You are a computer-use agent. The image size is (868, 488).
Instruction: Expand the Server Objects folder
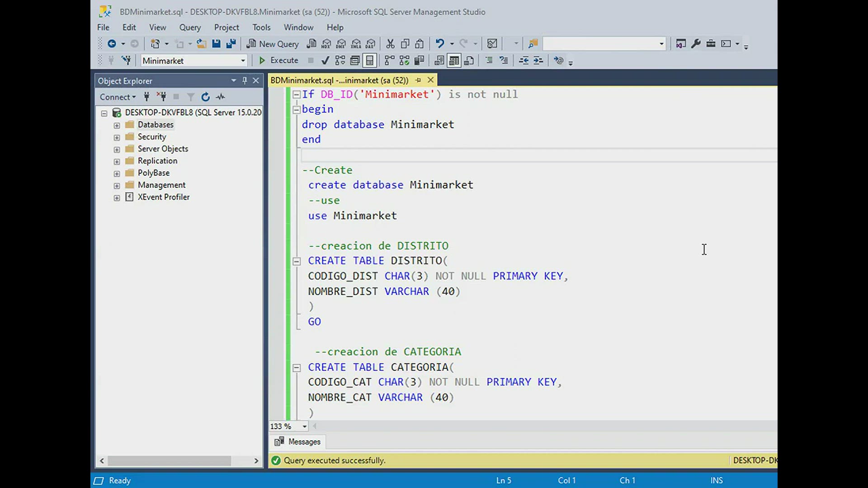pos(117,150)
